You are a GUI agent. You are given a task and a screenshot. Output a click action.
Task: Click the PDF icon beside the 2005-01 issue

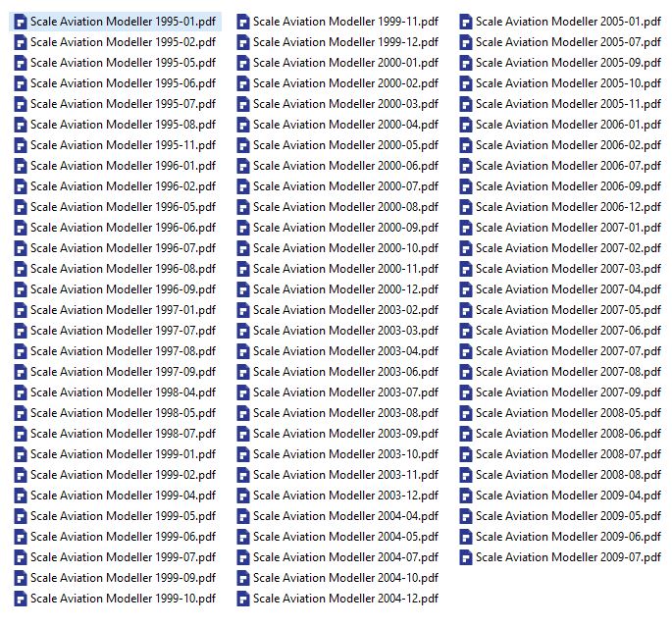click(466, 22)
